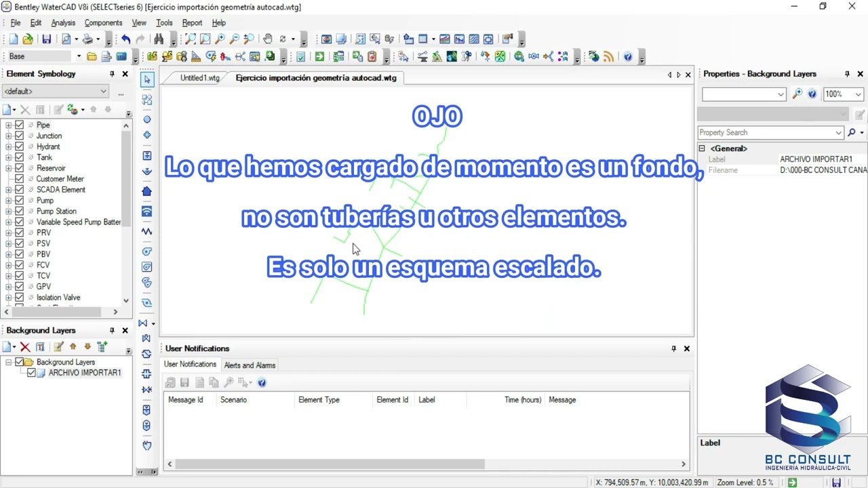Click the Undo arrow icon
Screen dimensions: 868x488
(126, 39)
